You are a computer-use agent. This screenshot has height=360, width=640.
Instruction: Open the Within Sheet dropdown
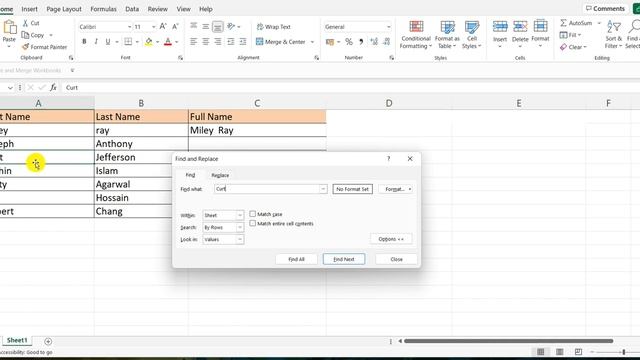point(240,215)
